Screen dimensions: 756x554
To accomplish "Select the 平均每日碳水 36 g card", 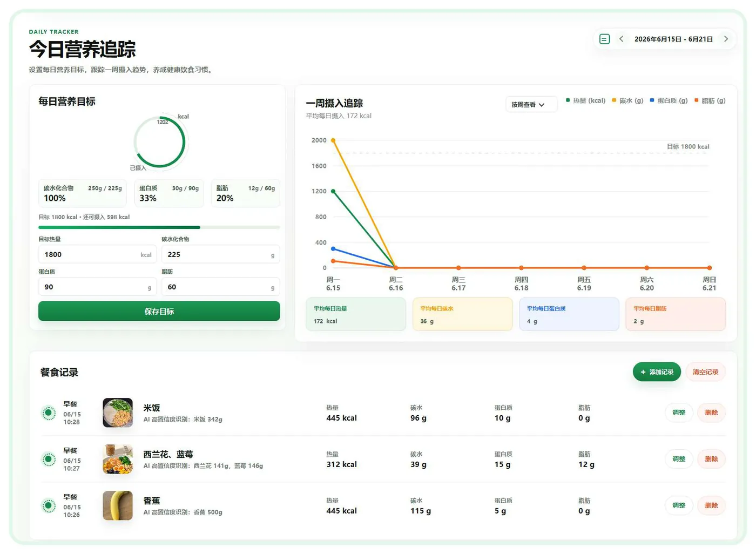I will (462, 314).
